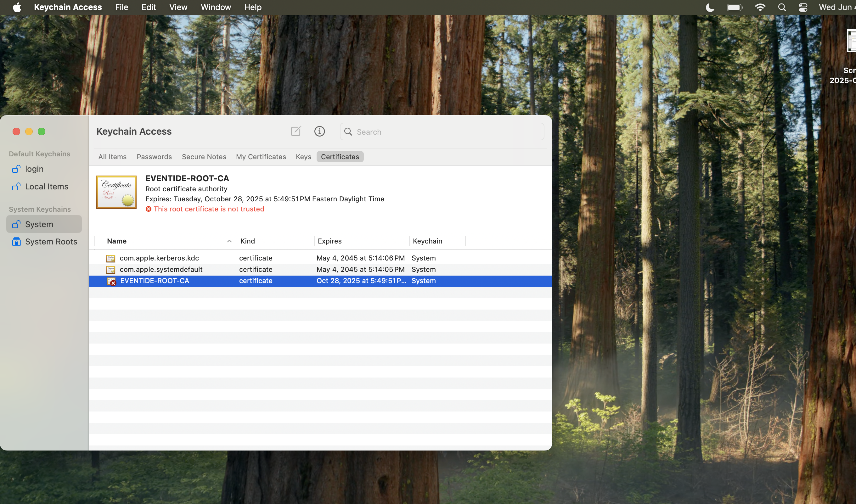Click the compose new item icon
This screenshot has height=504, width=856.
(296, 132)
